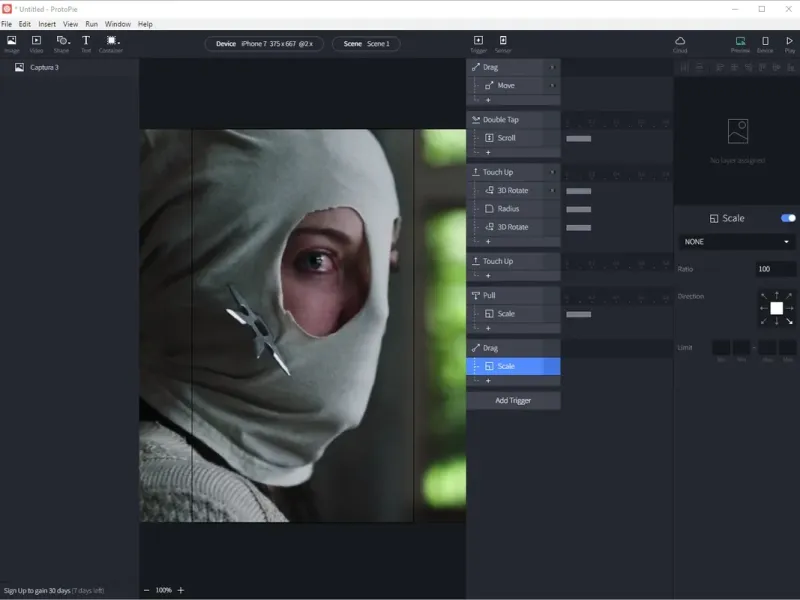Open the Cloud upload icon

coord(680,43)
